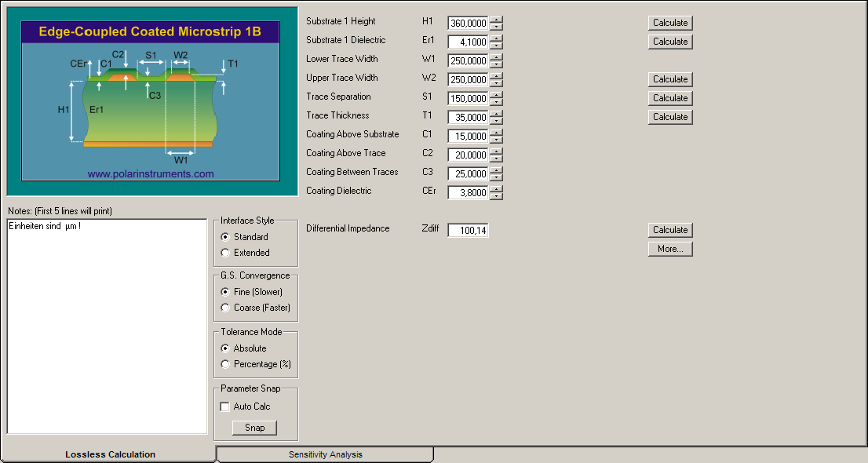Calculate Substrate 1 Dielectric Er1

point(670,42)
